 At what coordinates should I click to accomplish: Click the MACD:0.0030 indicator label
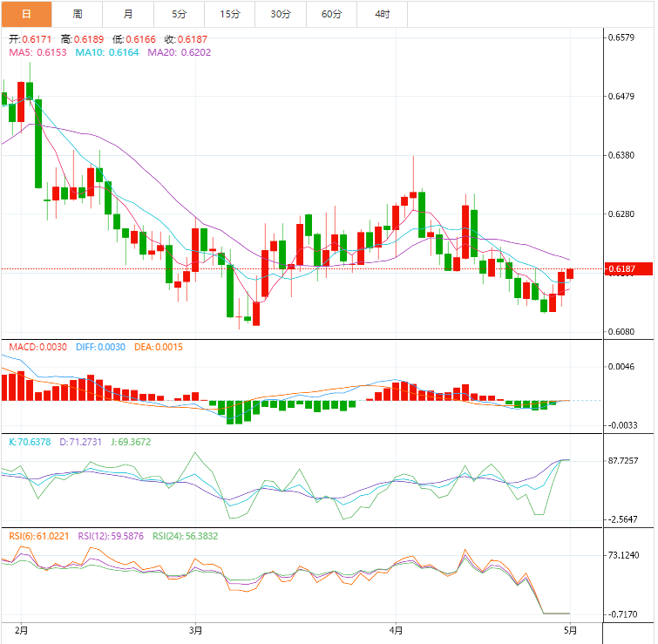coord(37,347)
